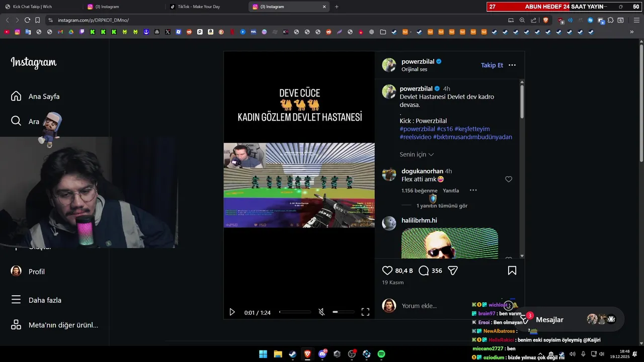
Task: Share the post via paper-plane icon
Action: pyautogui.click(x=453, y=270)
